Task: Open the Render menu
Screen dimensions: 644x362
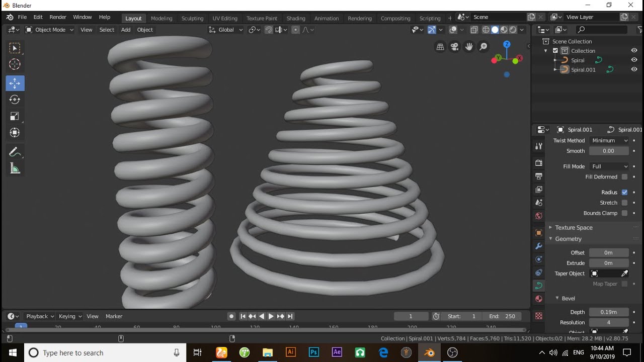Action: click(x=58, y=17)
